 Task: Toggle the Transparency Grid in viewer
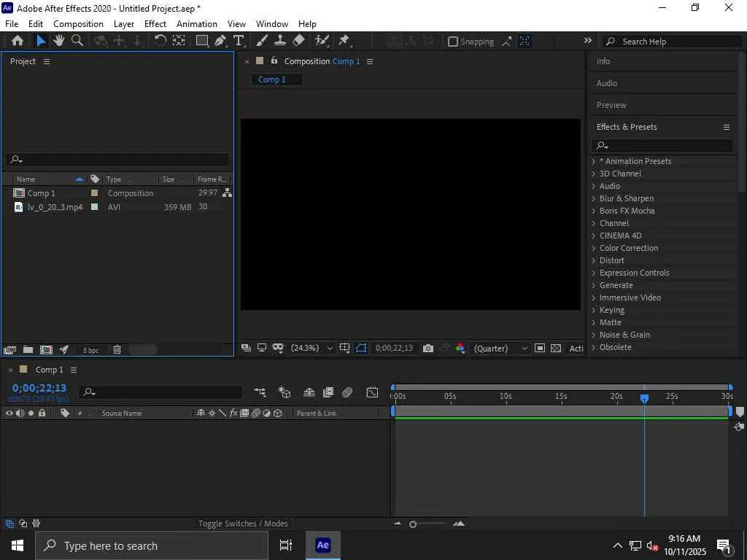pyautogui.click(x=556, y=349)
